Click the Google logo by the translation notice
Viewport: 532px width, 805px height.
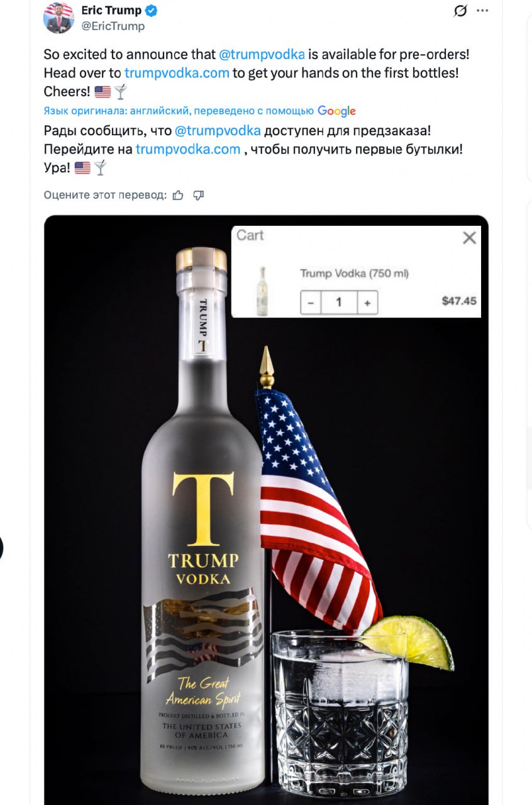pos(337,111)
